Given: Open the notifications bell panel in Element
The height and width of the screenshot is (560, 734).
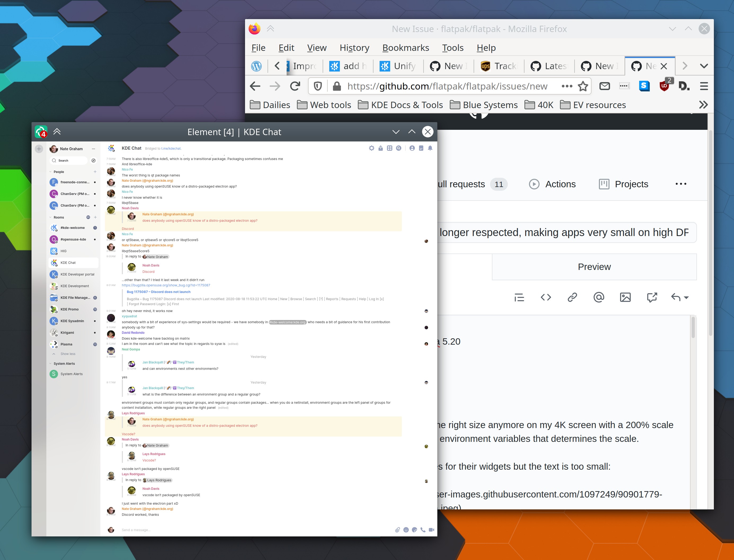Looking at the screenshot, I should click(430, 148).
